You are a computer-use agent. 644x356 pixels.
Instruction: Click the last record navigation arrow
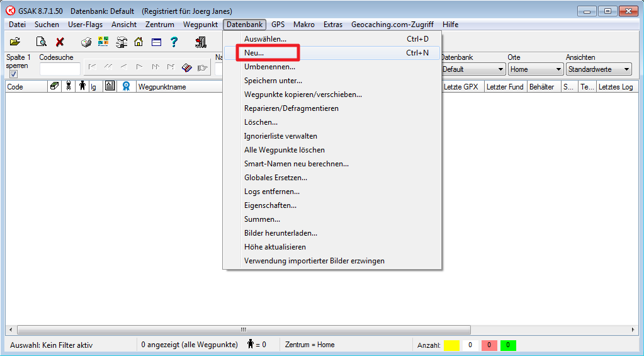click(x=171, y=67)
